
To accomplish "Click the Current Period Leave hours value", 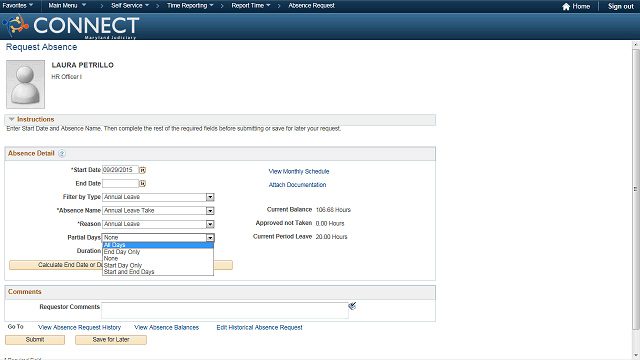I will click(x=331, y=237).
